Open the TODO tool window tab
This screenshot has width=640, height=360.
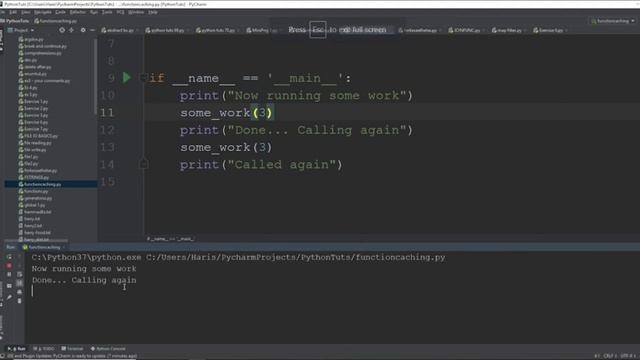[x=44, y=349]
